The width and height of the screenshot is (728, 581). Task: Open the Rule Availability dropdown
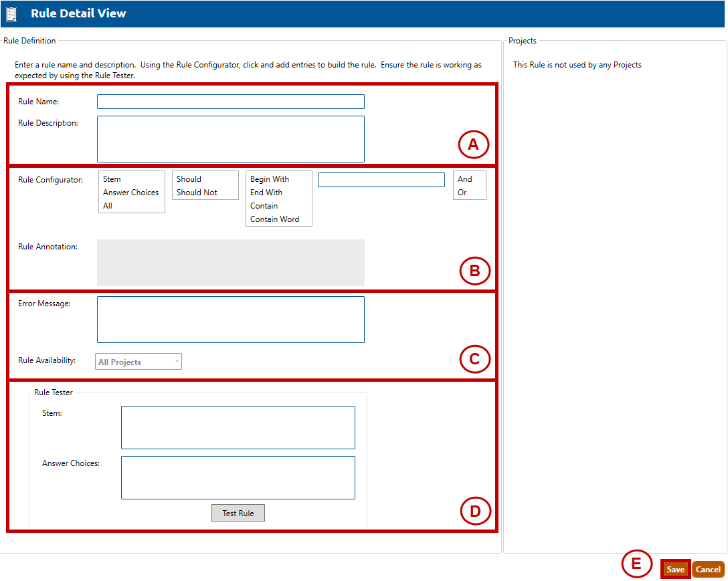[139, 362]
